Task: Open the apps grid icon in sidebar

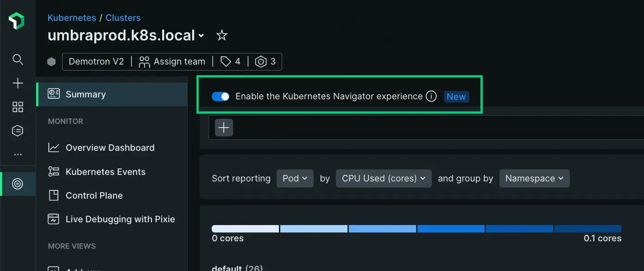Action: (18, 107)
